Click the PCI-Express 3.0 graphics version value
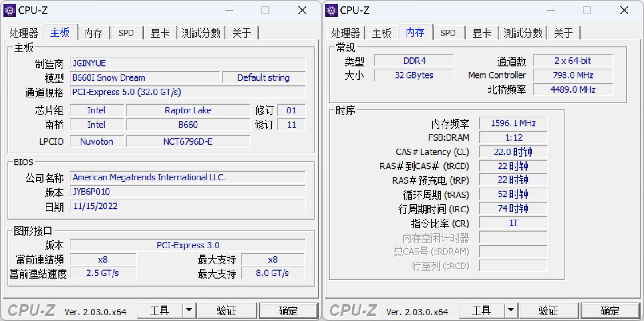Image resolution: width=644 pixels, height=321 pixels. pyautogui.click(x=187, y=245)
